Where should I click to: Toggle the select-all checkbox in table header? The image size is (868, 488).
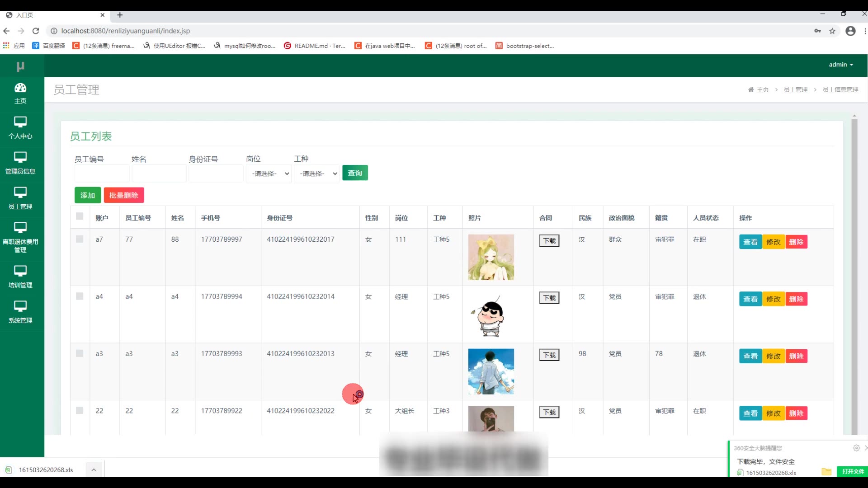(x=80, y=216)
